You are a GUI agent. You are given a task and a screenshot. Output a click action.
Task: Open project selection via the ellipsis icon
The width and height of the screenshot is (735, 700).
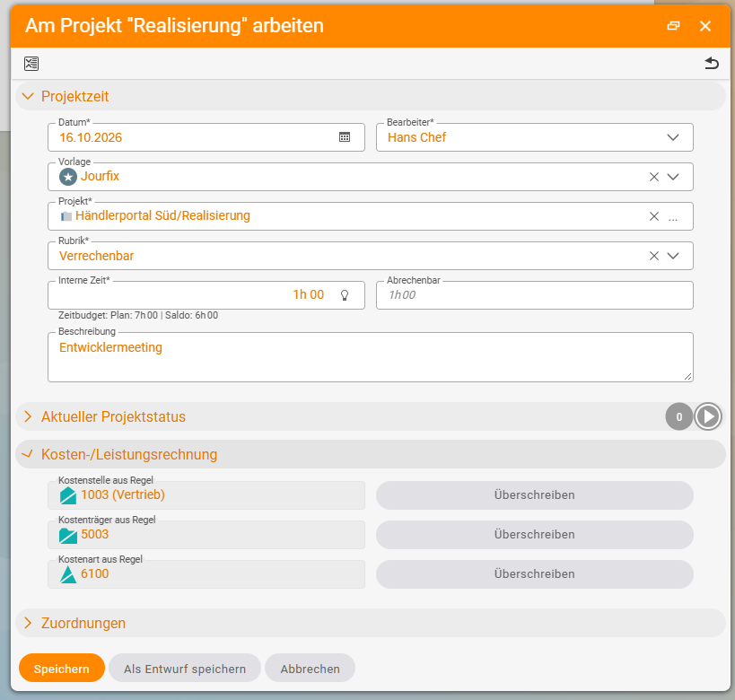click(673, 218)
